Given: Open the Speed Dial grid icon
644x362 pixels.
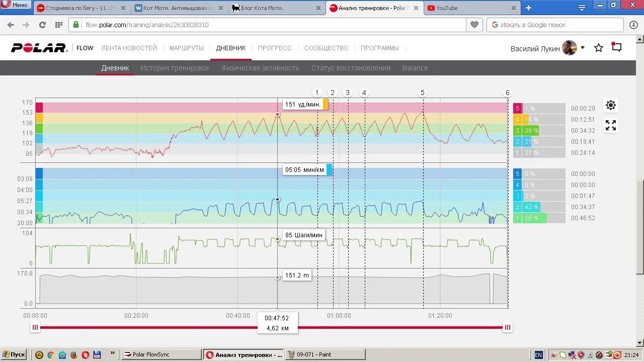Looking at the screenshot, I should pos(59,25).
